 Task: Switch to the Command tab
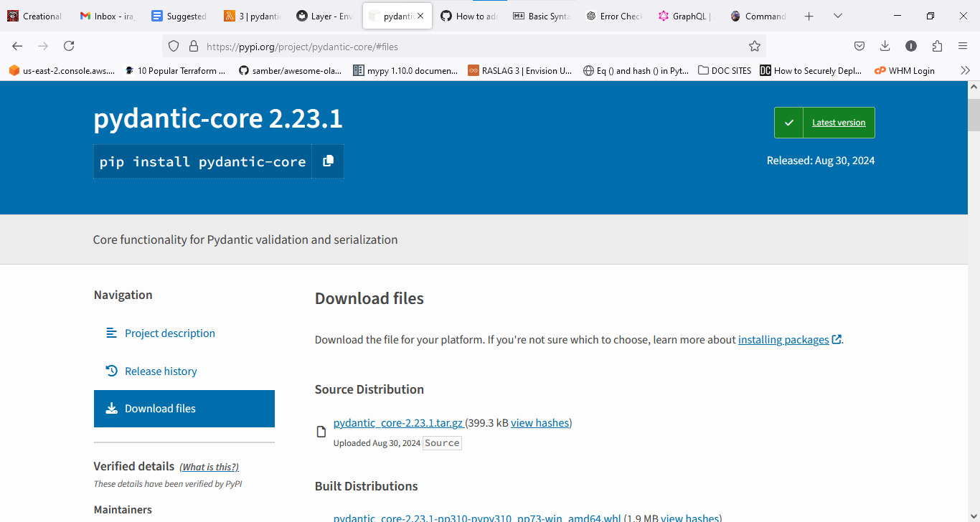tap(758, 16)
